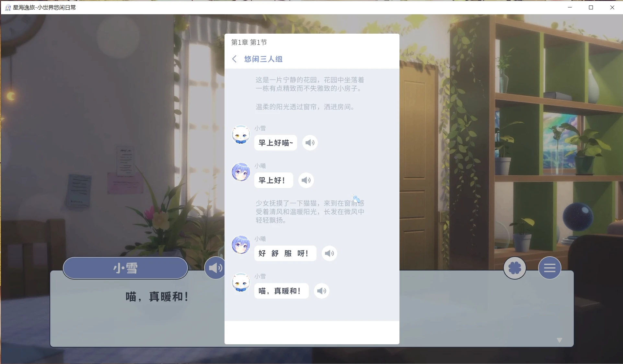Click the 小雪 speaker name plate
This screenshot has height=364, width=623.
pos(125,268)
